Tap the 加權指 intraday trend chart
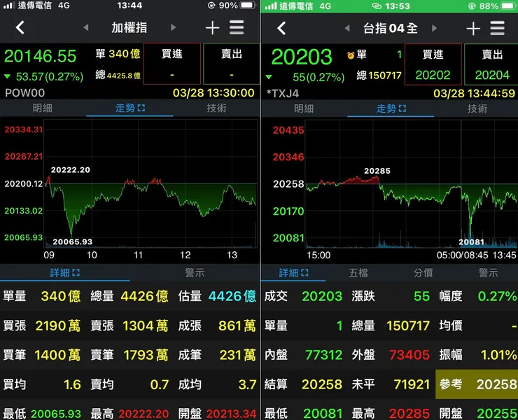Image resolution: width=518 pixels, height=420 pixels. (x=150, y=183)
